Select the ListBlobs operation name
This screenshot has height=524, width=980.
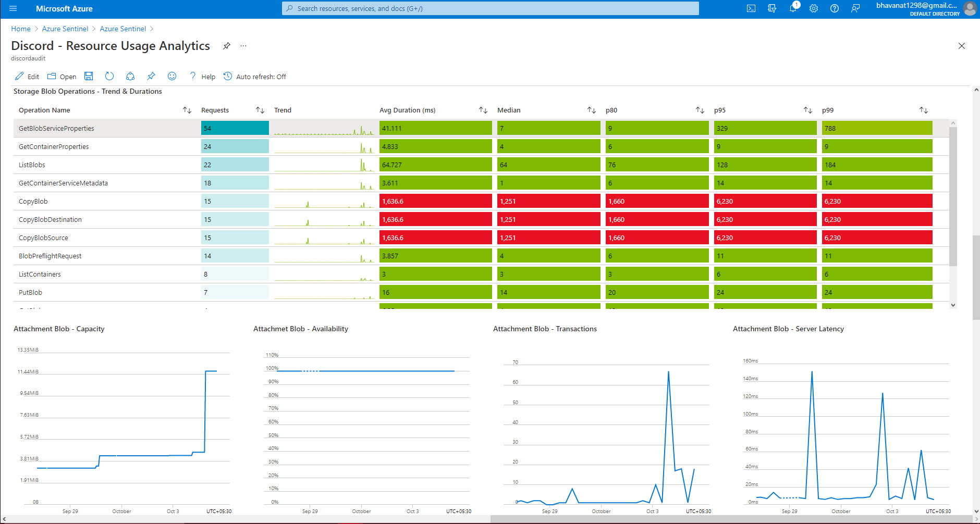pos(32,165)
